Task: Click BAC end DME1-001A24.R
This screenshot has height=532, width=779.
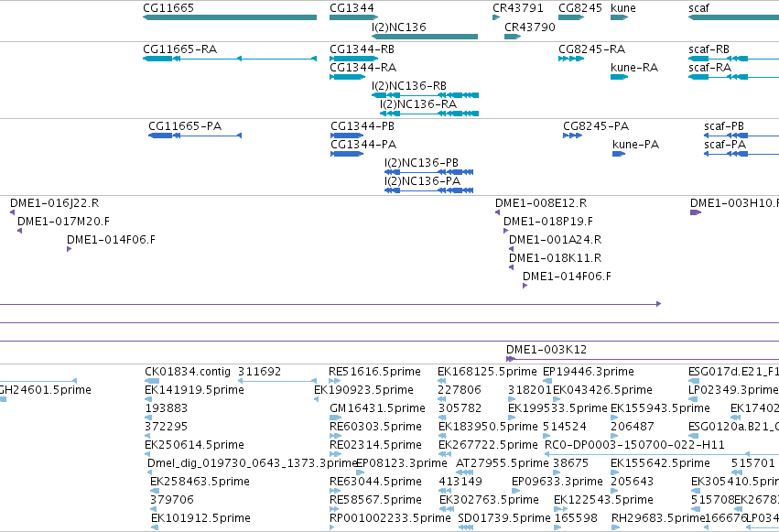Action: click(x=555, y=240)
